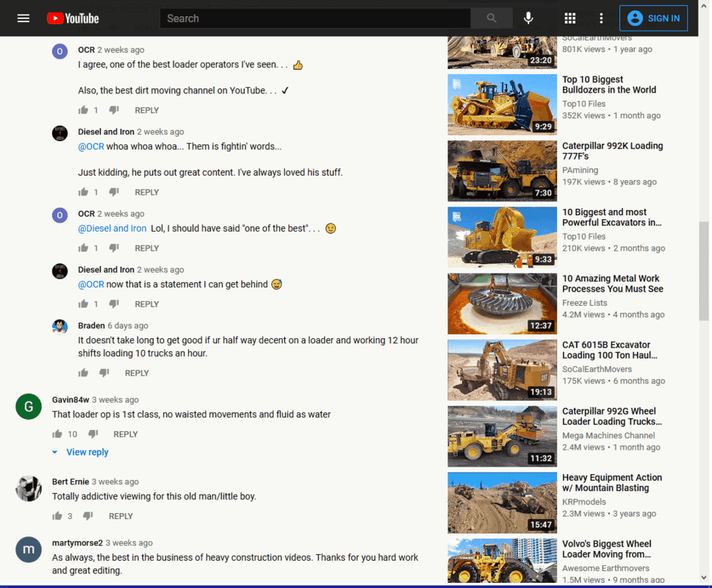
Task: Open Volvo's Biggest Wheel Loader video title
Action: coord(607,548)
